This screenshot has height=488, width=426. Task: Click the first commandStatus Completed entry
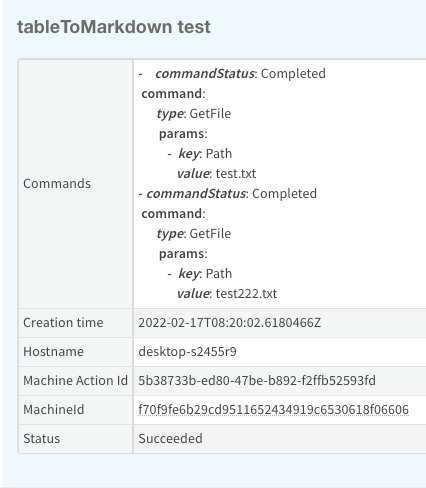[x=240, y=74]
